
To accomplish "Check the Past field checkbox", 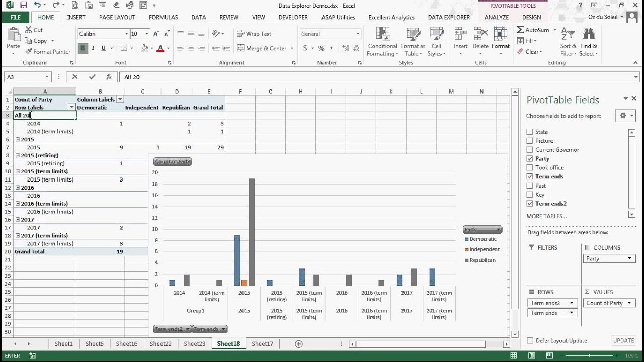I will coord(529,186).
